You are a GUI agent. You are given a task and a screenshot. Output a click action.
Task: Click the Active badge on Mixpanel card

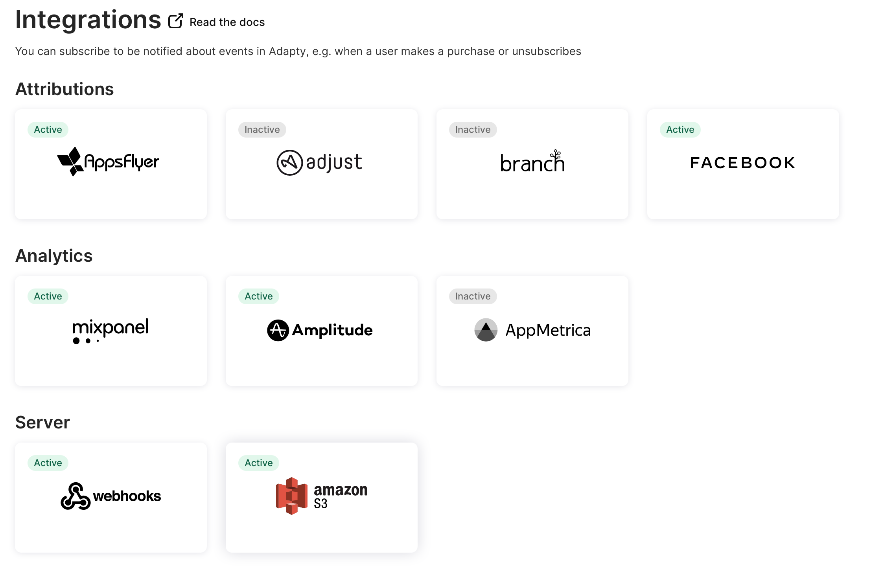[48, 296]
